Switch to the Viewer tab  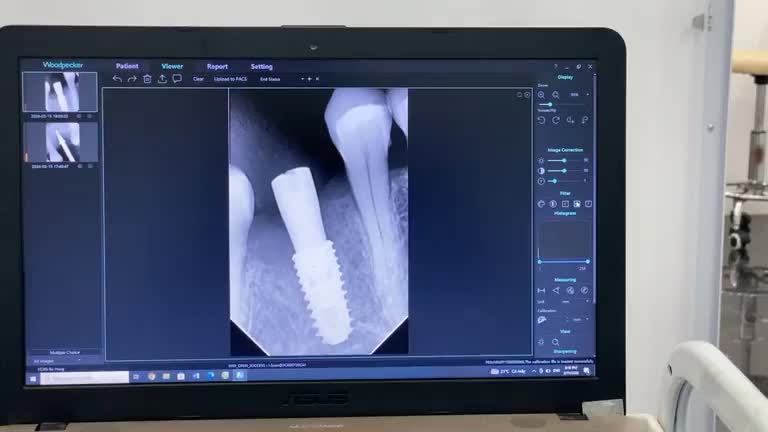point(172,66)
